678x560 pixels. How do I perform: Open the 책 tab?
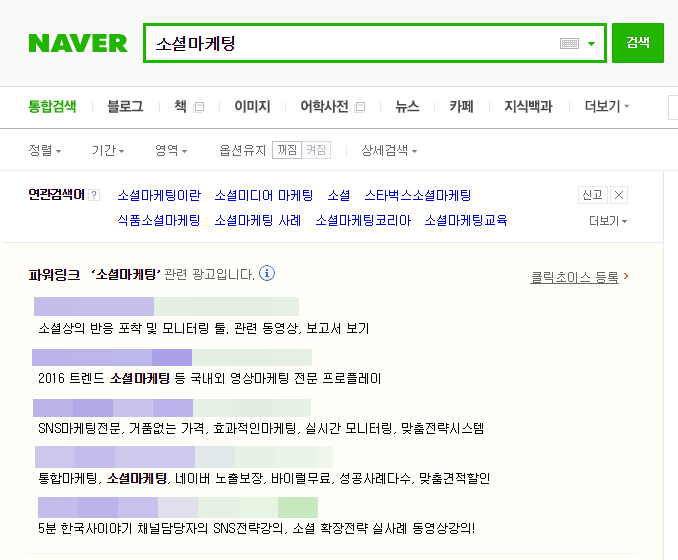(180, 106)
